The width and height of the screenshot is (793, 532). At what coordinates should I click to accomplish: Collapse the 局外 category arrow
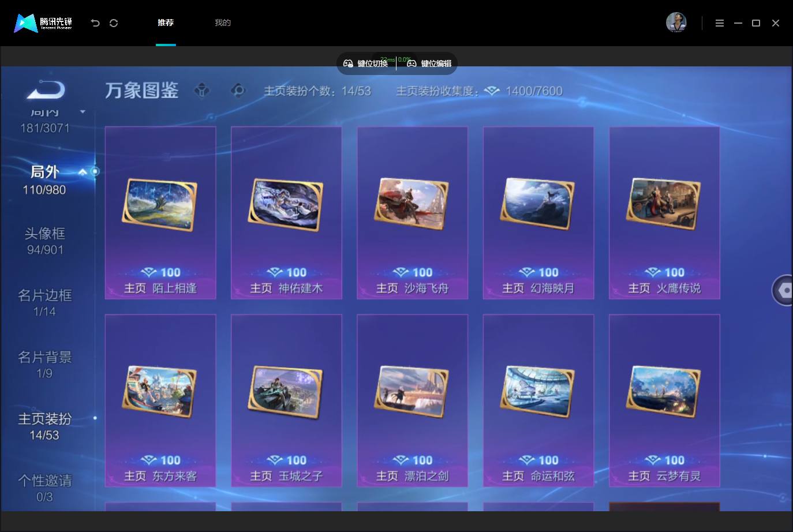83,172
